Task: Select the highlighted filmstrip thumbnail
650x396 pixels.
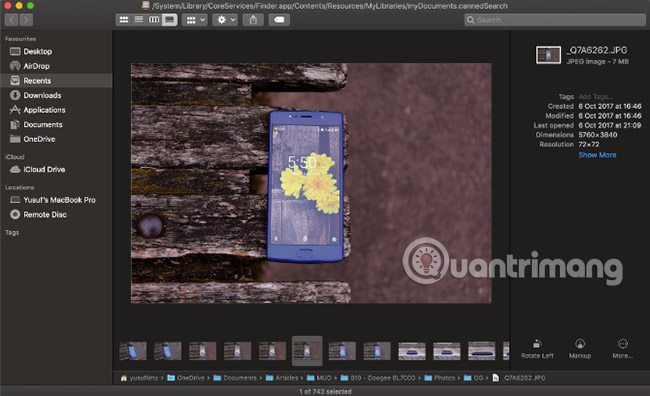Action: pos(307,351)
